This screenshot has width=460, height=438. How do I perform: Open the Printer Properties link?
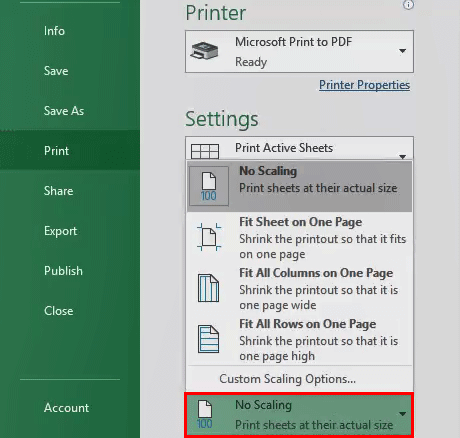pyautogui.click(x=364, y=85)
